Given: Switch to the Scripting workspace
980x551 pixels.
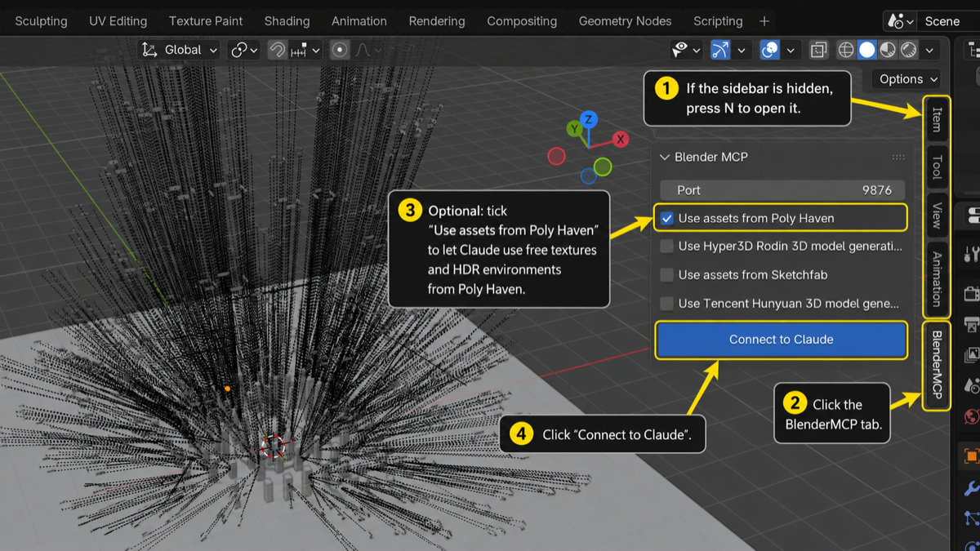Looking at the screenshot, I should coord(718,21).
